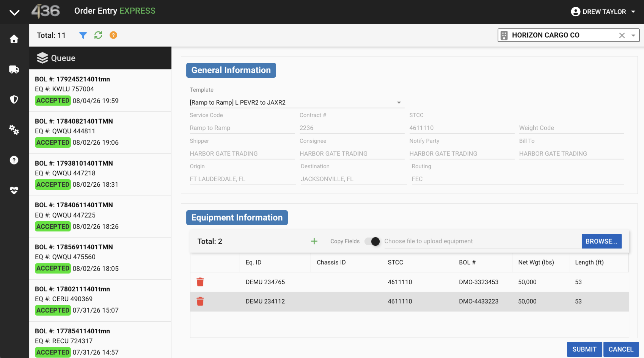The width and height of the screenshot is (644, 358).
Task: Click the equipment file upload field
Action: tap(482, 241)
